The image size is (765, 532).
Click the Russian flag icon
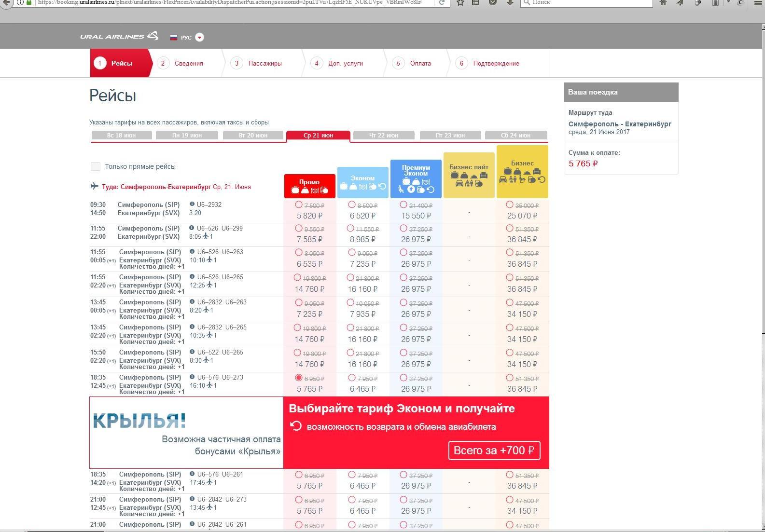pyautogui.click(x=174, y=37)
